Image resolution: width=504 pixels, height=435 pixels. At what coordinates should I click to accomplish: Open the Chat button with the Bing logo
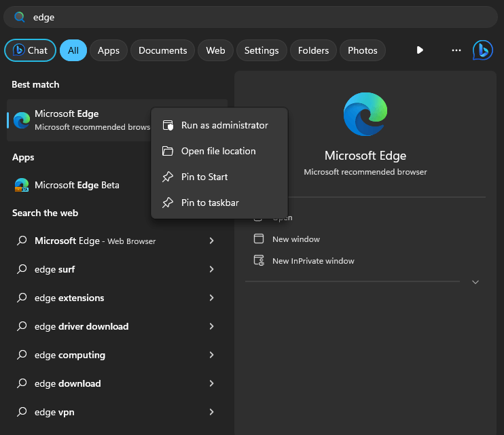[30, 50]
